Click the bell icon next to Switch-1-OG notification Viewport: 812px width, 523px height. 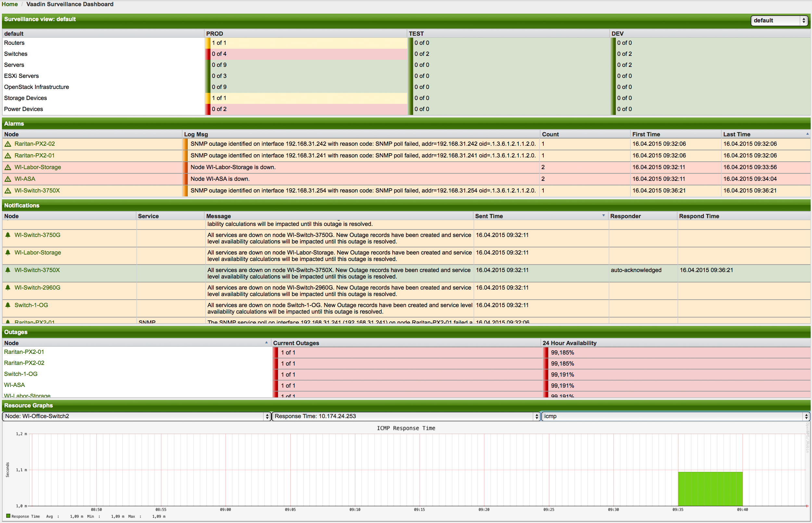[x=8, y=305]
